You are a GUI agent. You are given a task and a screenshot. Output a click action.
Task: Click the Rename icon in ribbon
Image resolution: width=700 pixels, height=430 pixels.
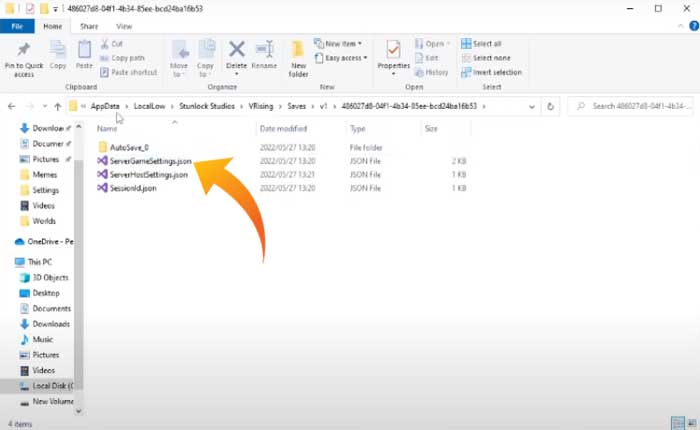point(264,53)
